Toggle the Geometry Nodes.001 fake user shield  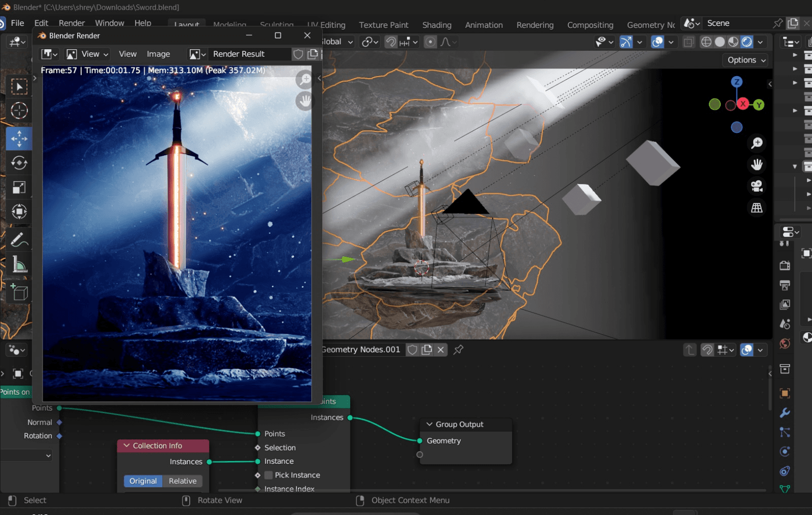pyautogui.click(x=413, y=350)
